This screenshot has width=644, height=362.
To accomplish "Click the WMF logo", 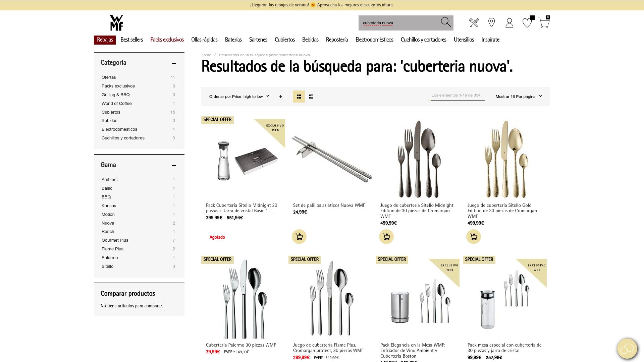I will pyautogui.click(x=116, y=23).
